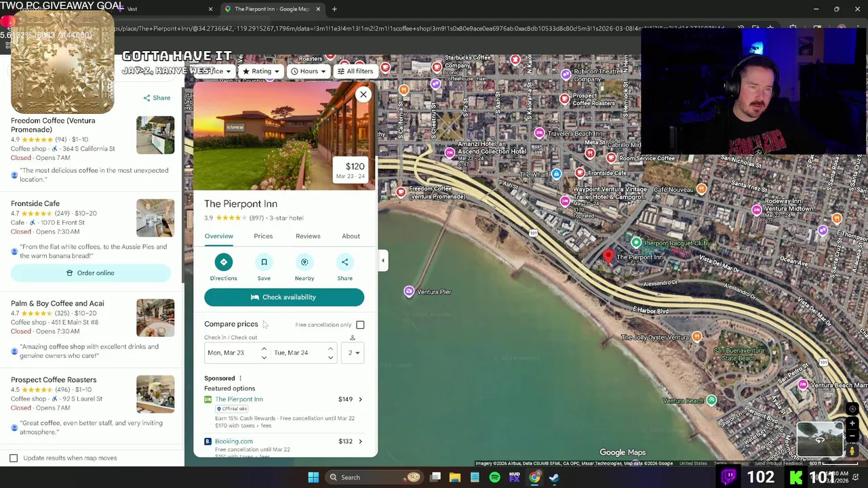Screen dimensions: 868x488
Task: Click Rodeway Inn Ventura Midtown pin
Action: (x=757, y=210)
